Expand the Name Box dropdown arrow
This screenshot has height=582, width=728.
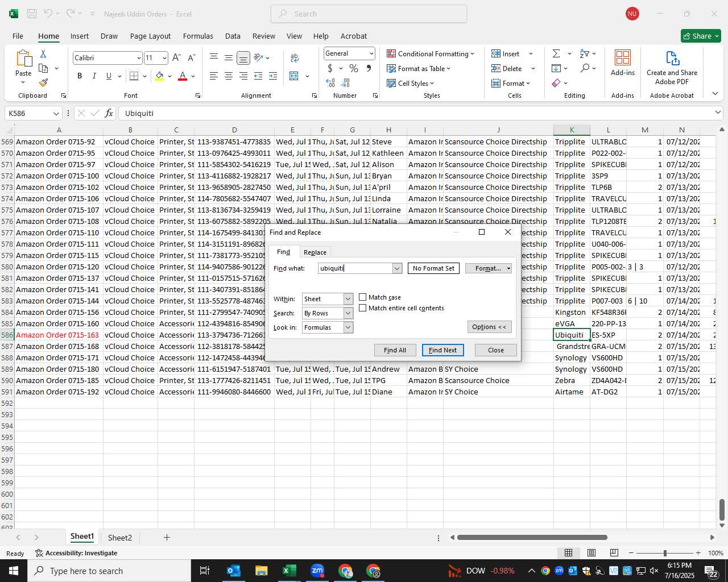56,113
